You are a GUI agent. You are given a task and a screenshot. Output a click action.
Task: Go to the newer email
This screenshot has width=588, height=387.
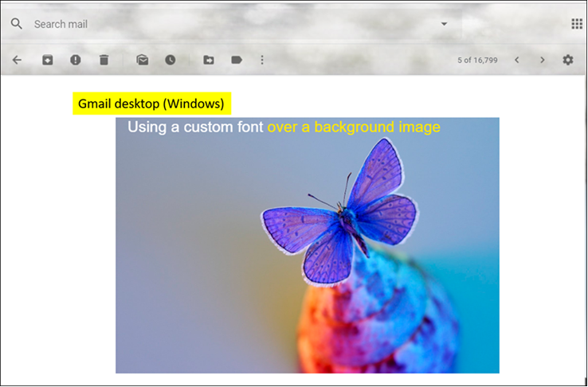click(x=517, y=60)
